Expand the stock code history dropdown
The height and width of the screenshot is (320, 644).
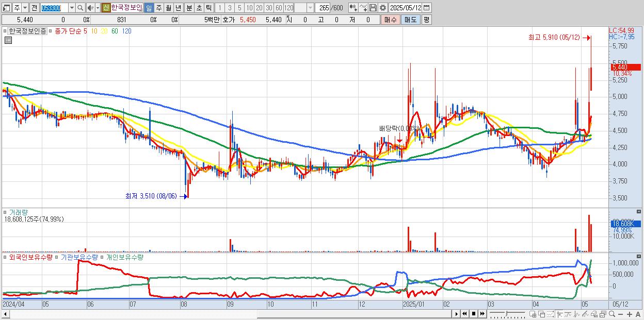coord(72,8)
